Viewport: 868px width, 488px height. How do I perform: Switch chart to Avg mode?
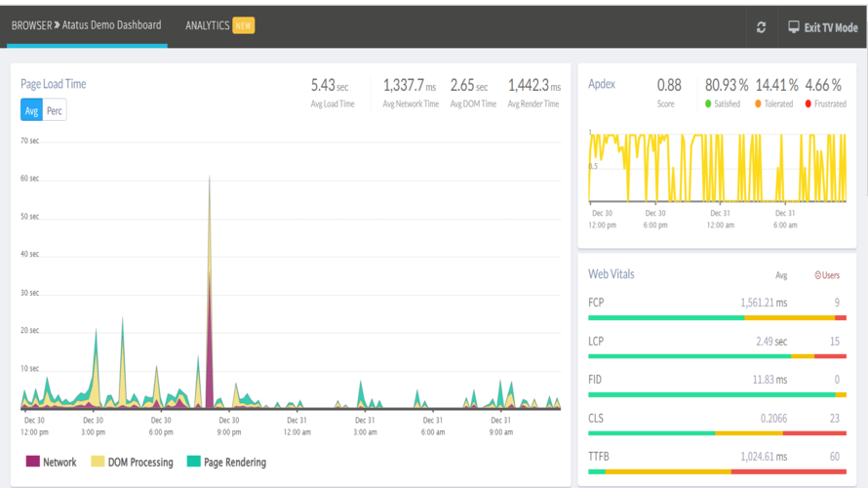31,109
